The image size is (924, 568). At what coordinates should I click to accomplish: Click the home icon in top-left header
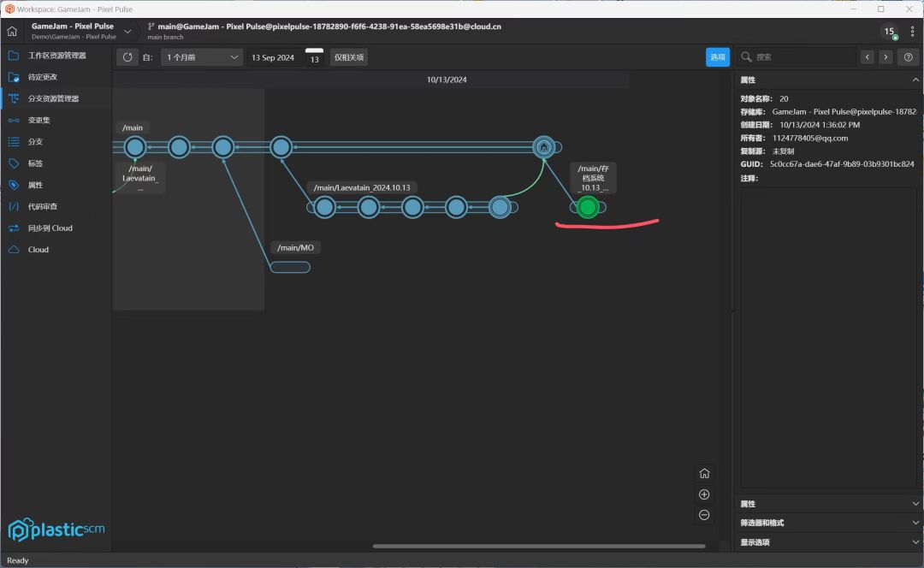point(12,32)
